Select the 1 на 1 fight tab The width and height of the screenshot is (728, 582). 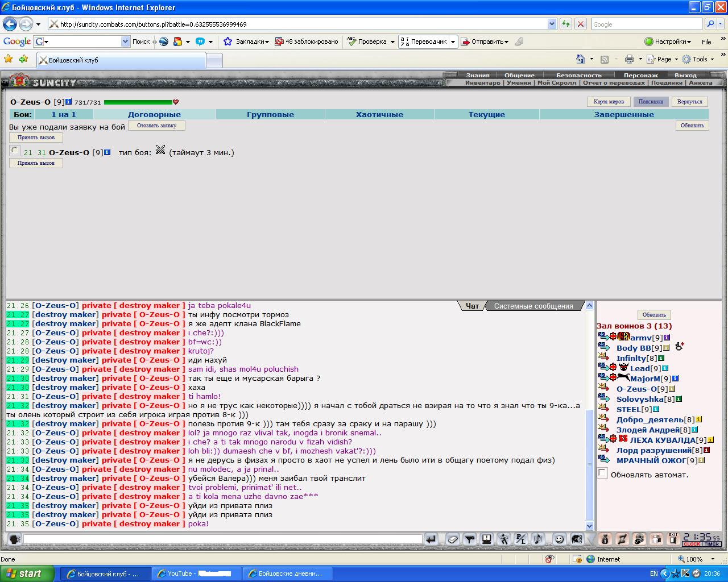click(64, 114)
